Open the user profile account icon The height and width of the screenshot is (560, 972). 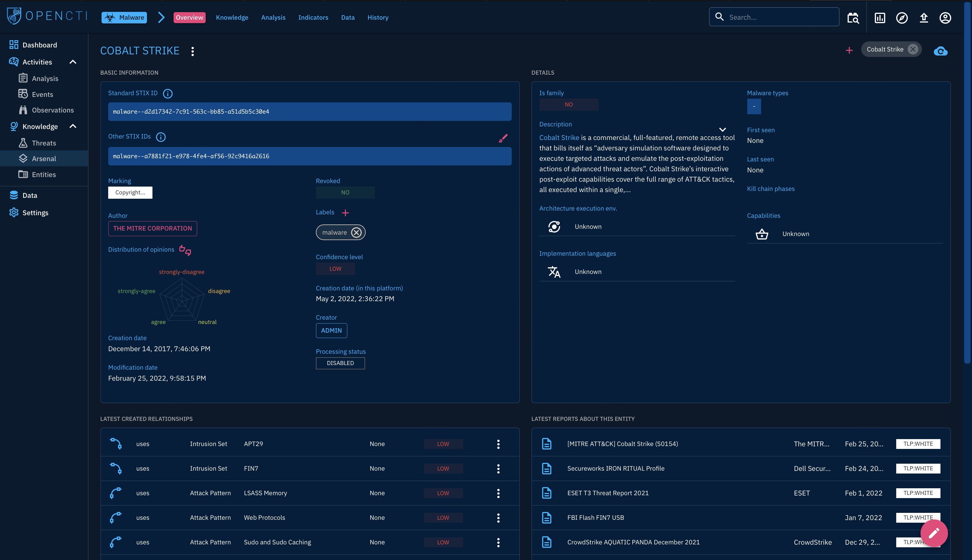coord(945,18)
